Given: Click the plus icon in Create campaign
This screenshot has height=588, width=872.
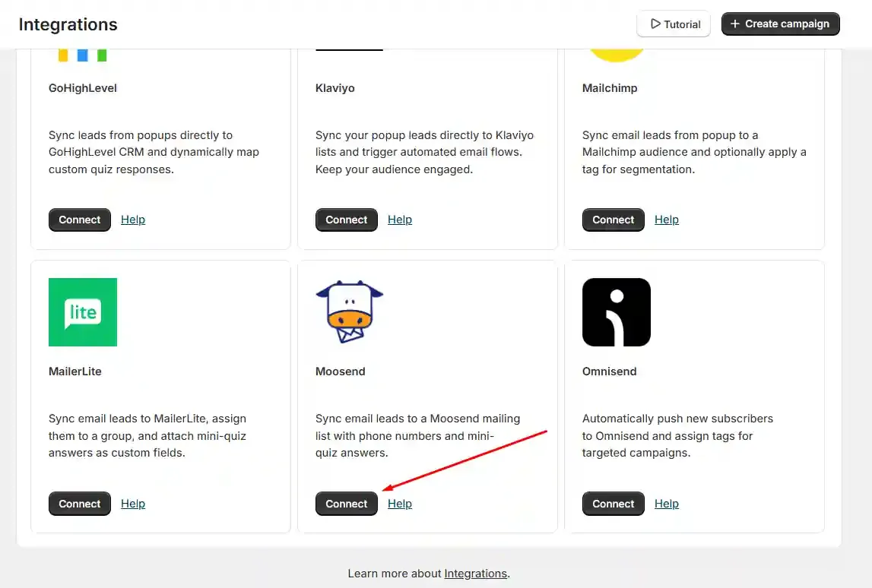Looking at the screenshot, I should tap(734, 24).
